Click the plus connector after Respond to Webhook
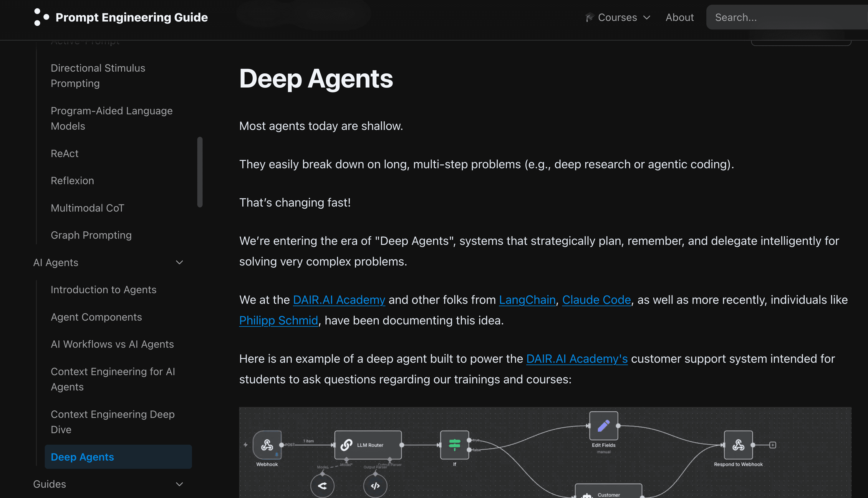Image resolution: width=868 pixels, height=498 pixels. coord(773,445)
